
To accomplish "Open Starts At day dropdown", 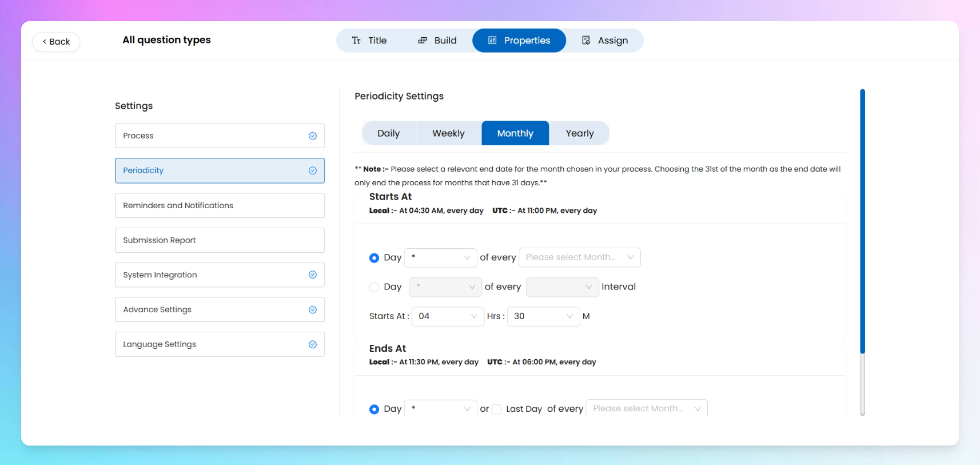I will pyautogui.click(x=441, y=257).
